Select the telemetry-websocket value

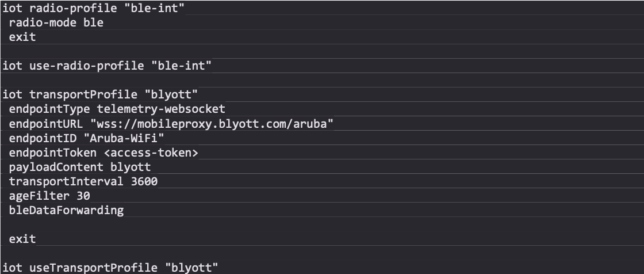point(160,109)
